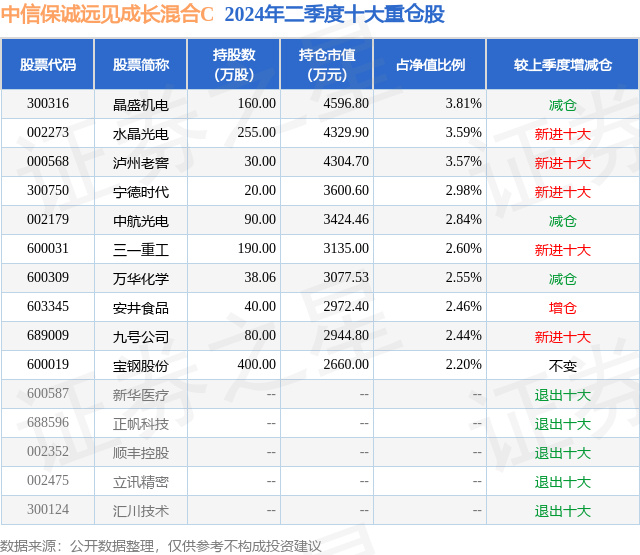This screenshot has height=555, width=640.
Task: Click 减仓 in the 中航光电 row
Action: click(x=563, y=221)
